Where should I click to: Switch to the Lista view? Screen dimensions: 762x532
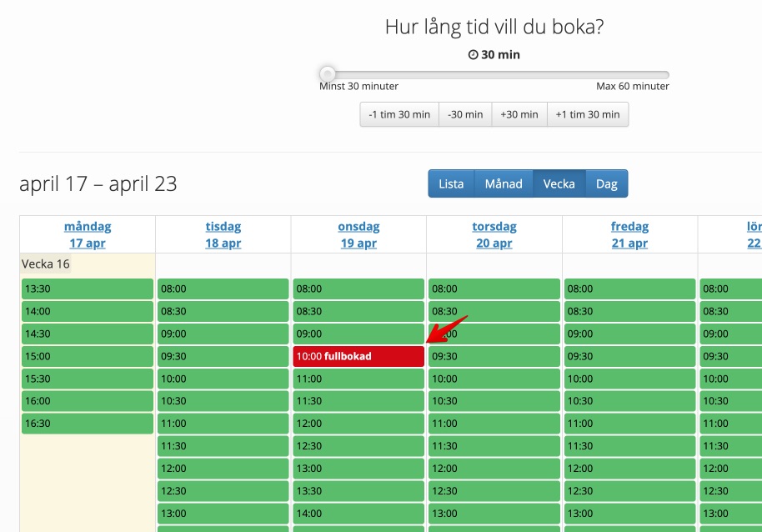tap(450, 183)
